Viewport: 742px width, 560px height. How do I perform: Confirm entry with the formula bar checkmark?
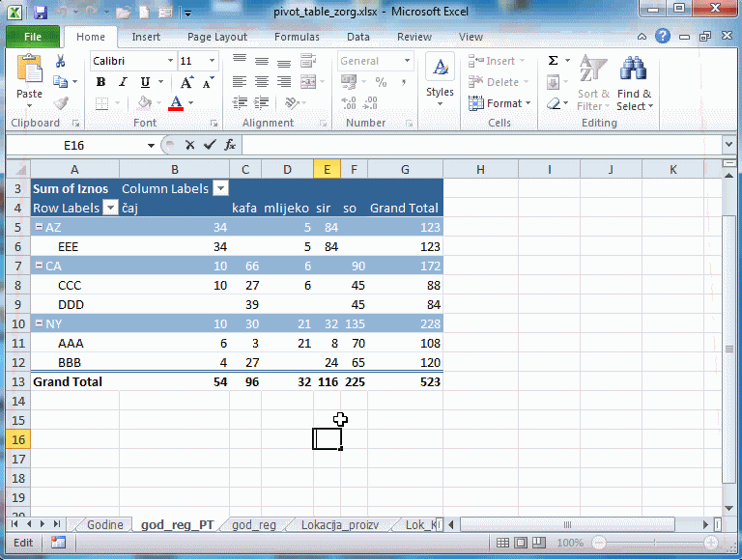coord(210,145)
